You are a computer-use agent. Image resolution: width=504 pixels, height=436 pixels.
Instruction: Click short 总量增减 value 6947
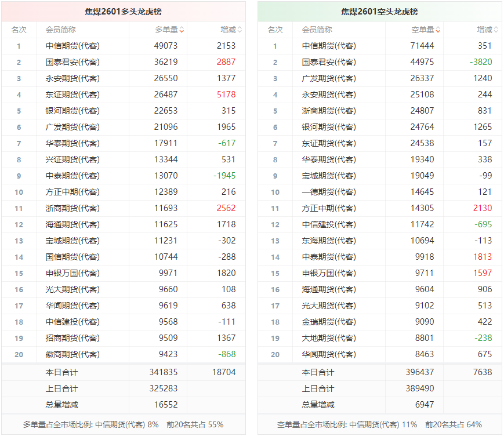point(425,405)
